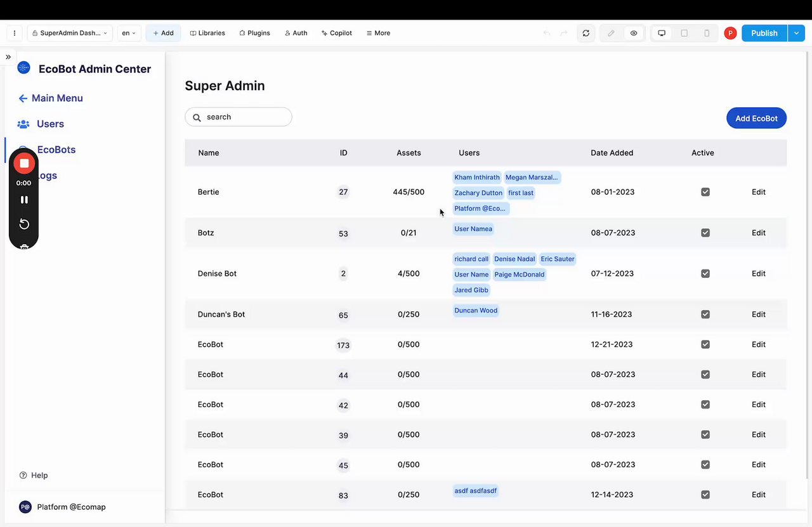Open the three-dot options menu in the top toolbar
Viewport: 812px width, 527px height.
(15, 33)
